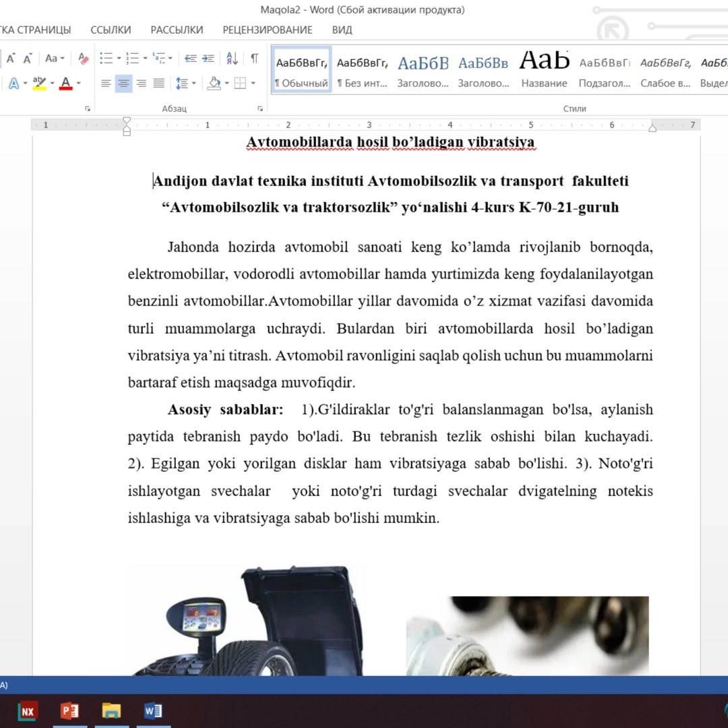Click the grow font size icon

(11, 59)
